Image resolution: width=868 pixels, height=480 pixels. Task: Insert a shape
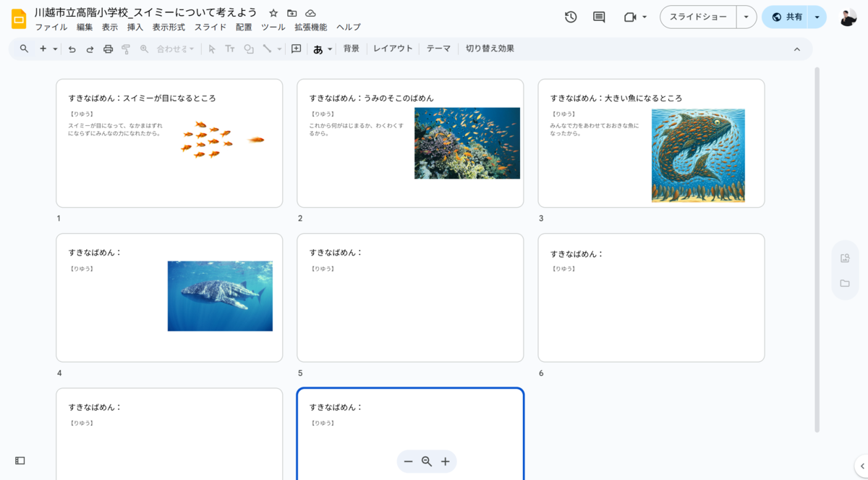pyautogui.click(x=249, y=49)
